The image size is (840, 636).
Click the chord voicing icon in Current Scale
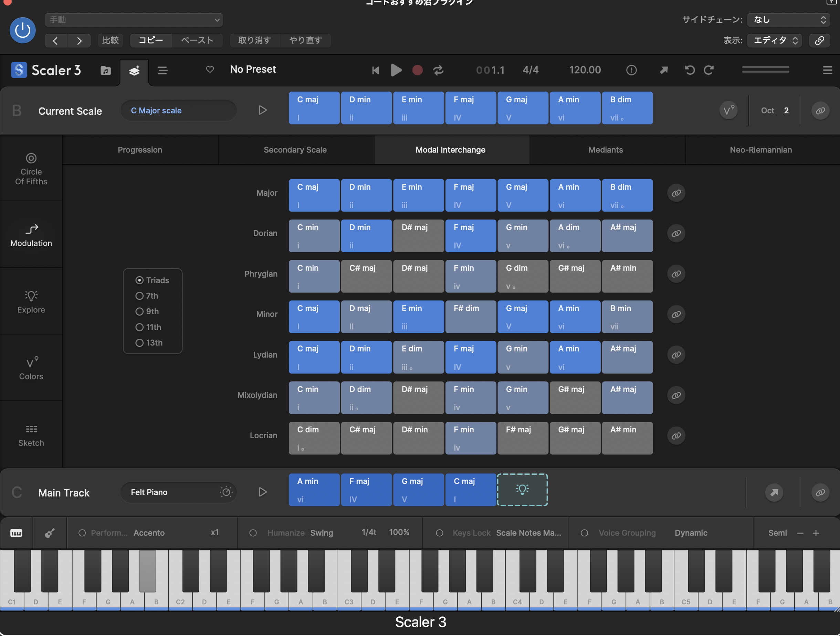pyautogui.click(x=728, y=111)
